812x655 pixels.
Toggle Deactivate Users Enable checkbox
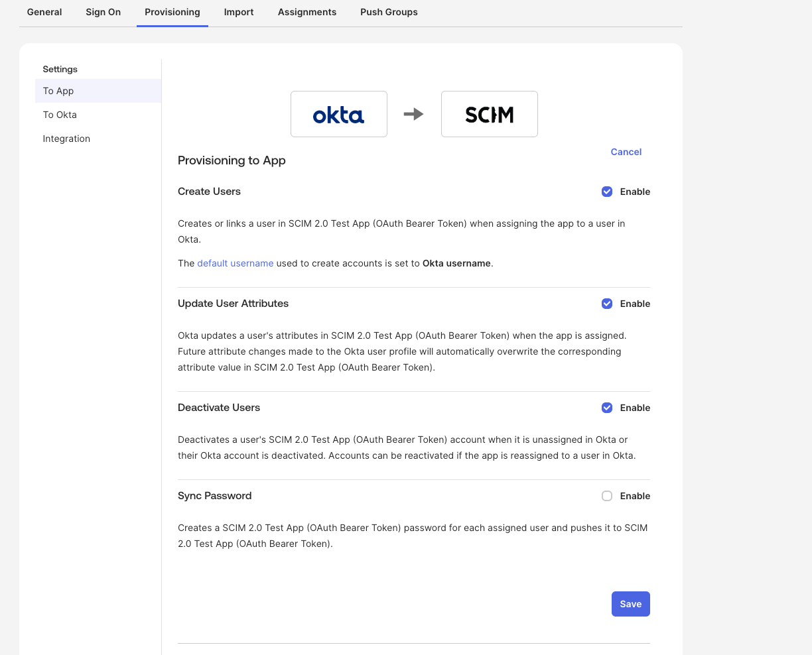click(607, 408)
